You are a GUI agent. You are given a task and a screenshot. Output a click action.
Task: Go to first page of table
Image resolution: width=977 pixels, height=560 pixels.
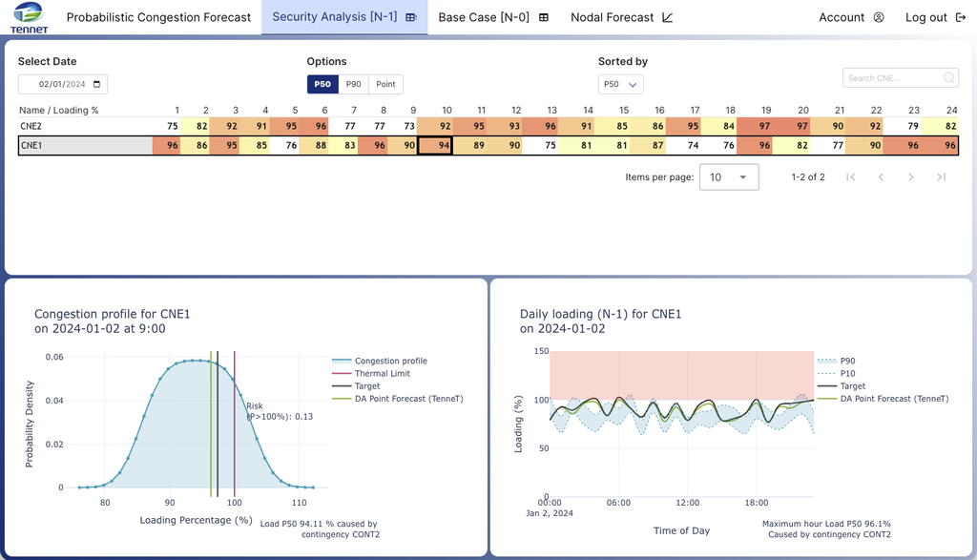(x=850, y=177)
